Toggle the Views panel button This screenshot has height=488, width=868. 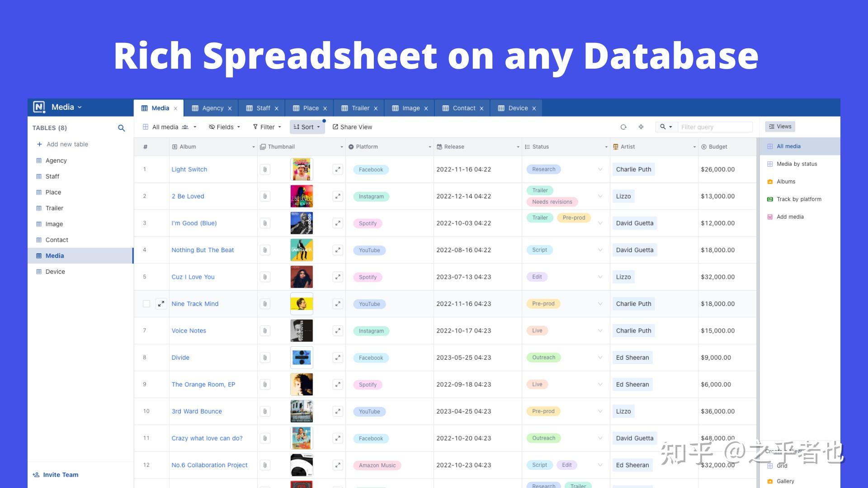click(x=780, y=127)
